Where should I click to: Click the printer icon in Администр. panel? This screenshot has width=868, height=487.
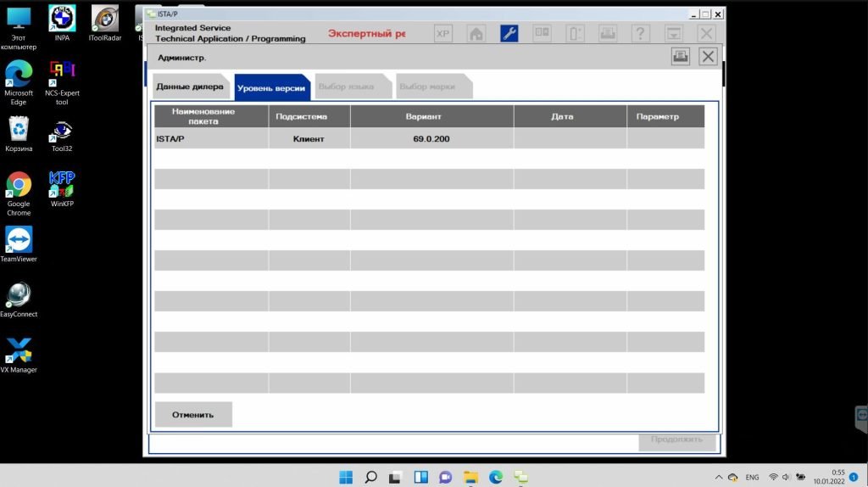coord(680,57)
